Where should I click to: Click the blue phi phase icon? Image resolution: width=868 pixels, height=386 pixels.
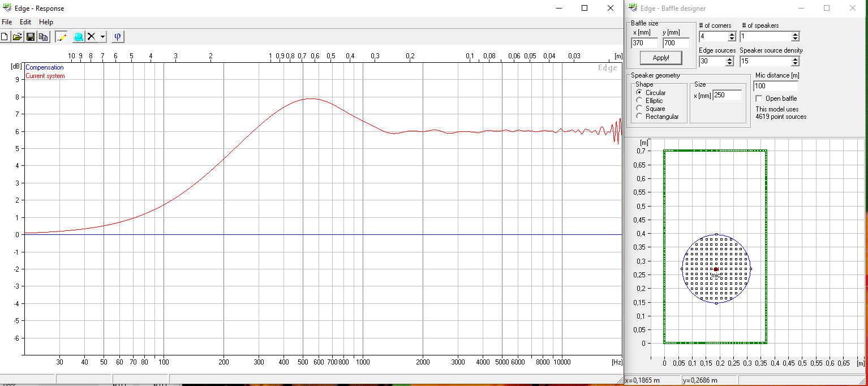coord(118,37)
